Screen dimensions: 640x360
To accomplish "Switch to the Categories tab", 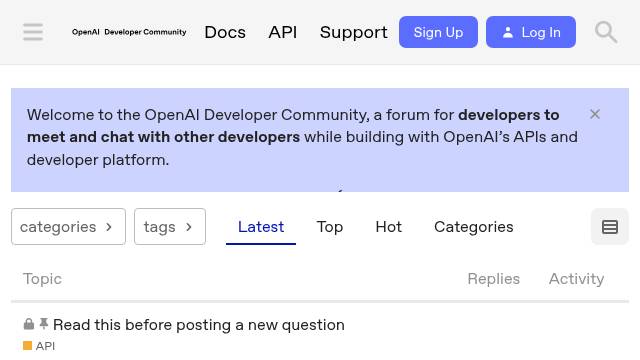I will [x=473, y=227].
